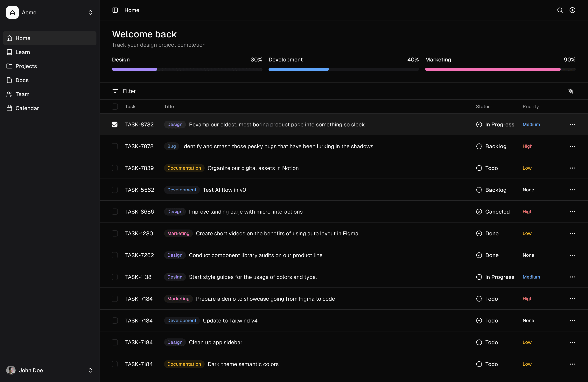This screenshot has width=588, height=382.
Task: Click the John Doe avatar thumbnail
Action: click(11, 370)
